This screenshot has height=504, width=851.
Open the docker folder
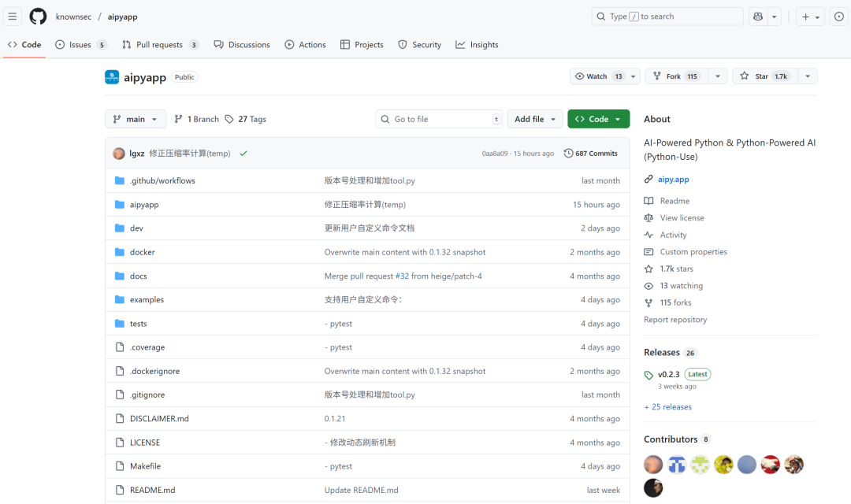click(142, 252)
